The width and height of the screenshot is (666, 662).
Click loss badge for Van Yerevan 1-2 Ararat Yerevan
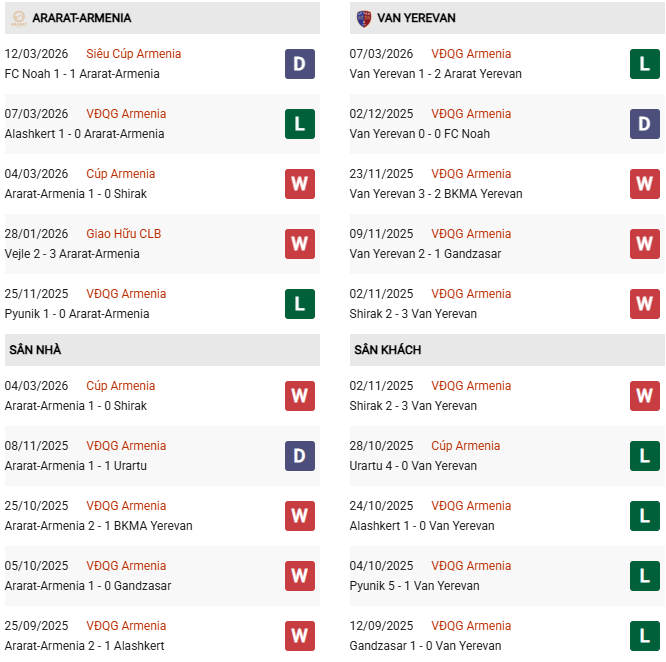pyautogui.click(x=644, y=64)
